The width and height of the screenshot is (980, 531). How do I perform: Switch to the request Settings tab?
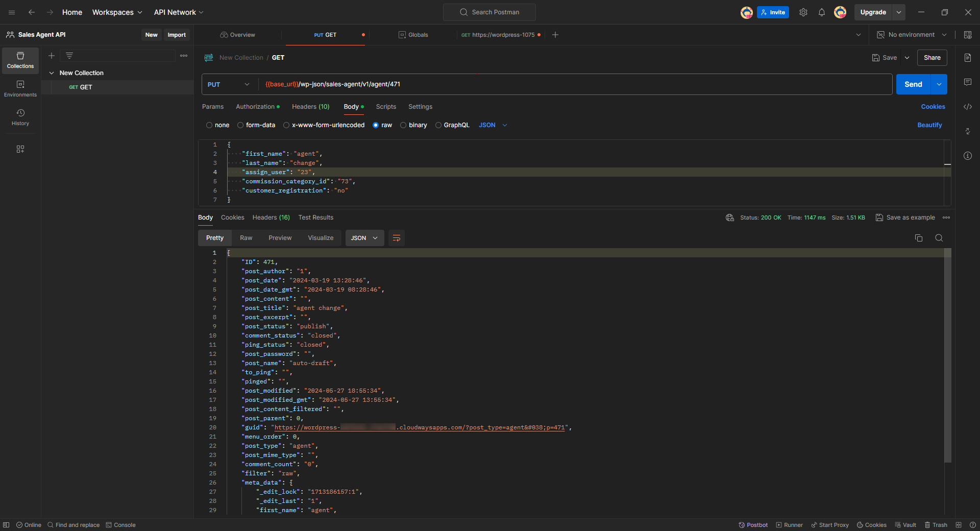420,107
